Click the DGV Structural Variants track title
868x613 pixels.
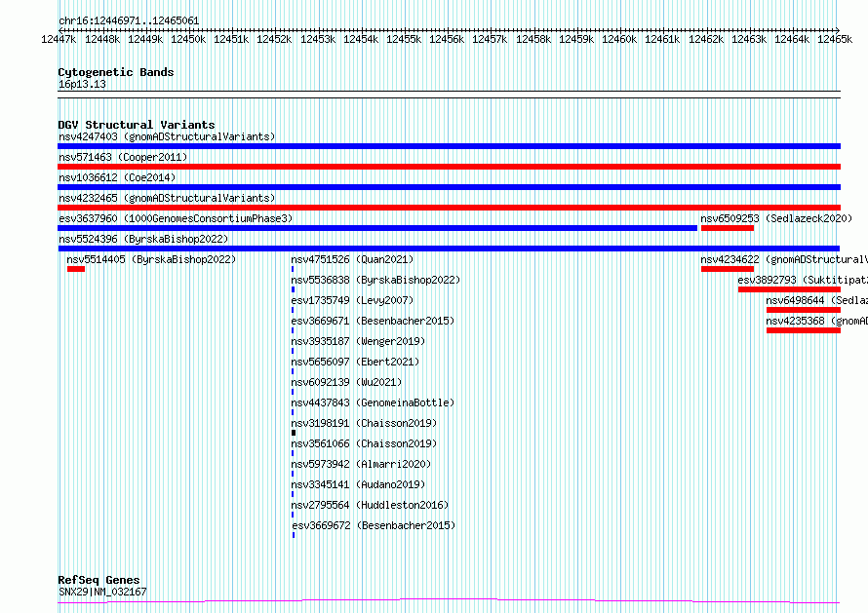click(x=137, y=125)
